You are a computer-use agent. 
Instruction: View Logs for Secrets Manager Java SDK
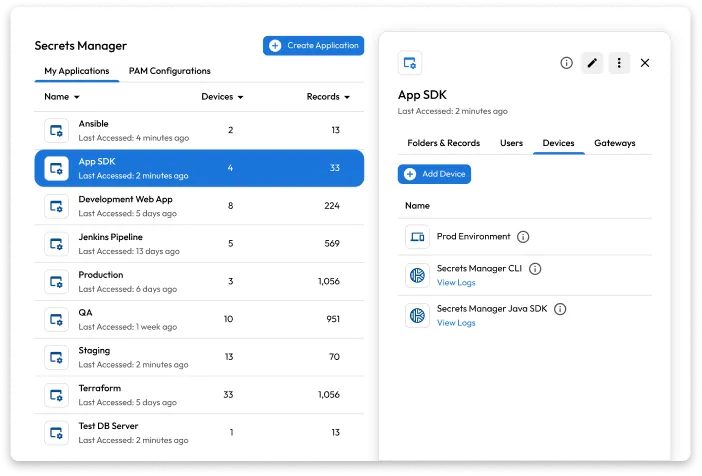click(456, 323)
